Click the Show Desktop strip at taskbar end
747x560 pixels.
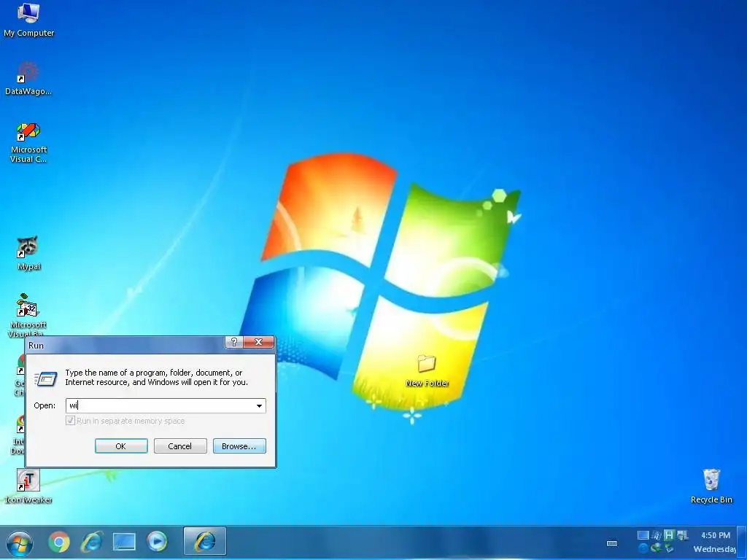tap(742, 542)
